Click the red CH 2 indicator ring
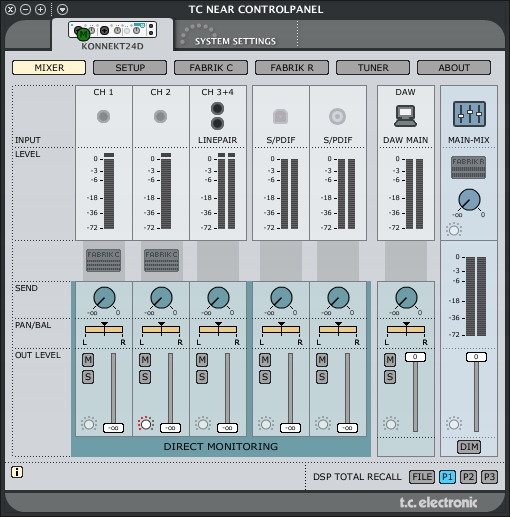 click(x=146, y=424)
